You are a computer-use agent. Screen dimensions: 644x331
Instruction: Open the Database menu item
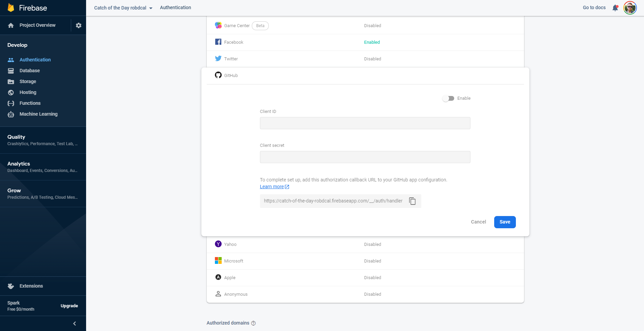29,71
